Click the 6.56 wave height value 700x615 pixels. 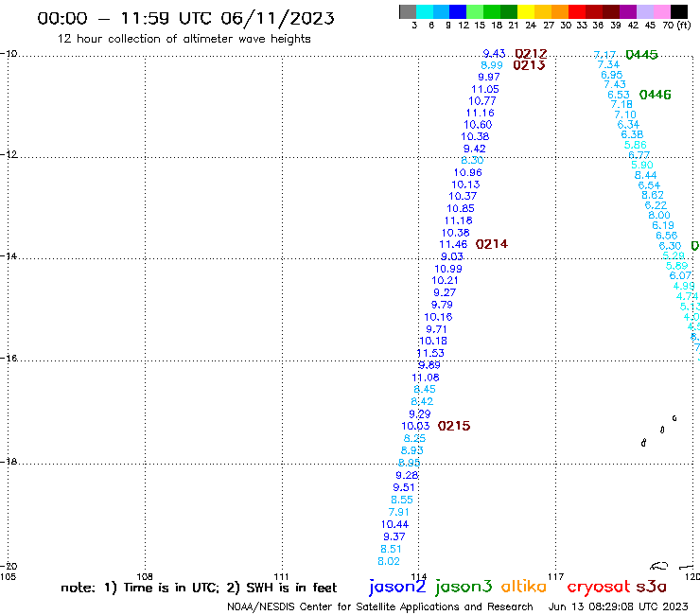tap(666, 236)
